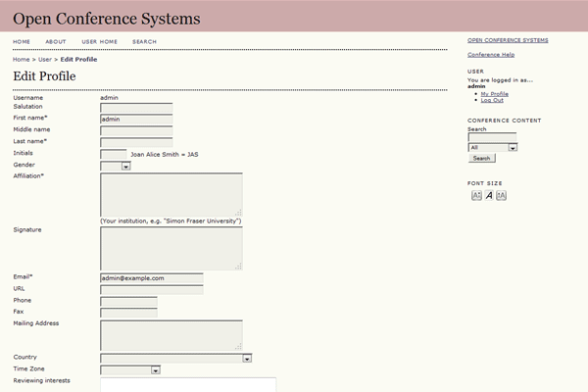Viewport: 588px width, 392px height.
Task: Click the default font size icon
Action: (x=489, y=195)
